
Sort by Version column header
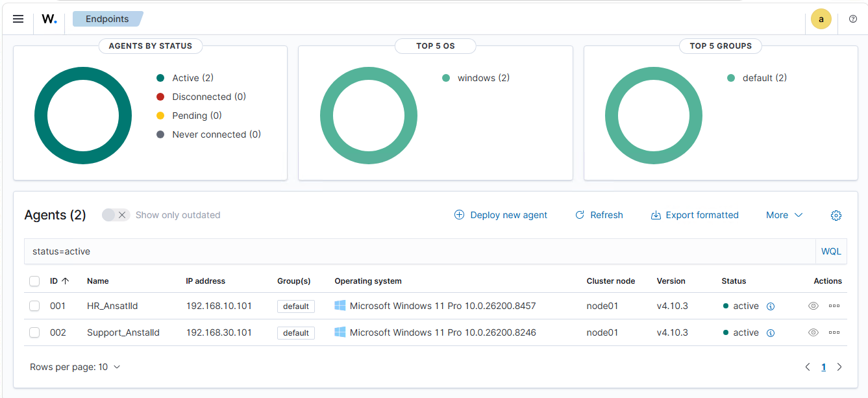coord(671,281)
